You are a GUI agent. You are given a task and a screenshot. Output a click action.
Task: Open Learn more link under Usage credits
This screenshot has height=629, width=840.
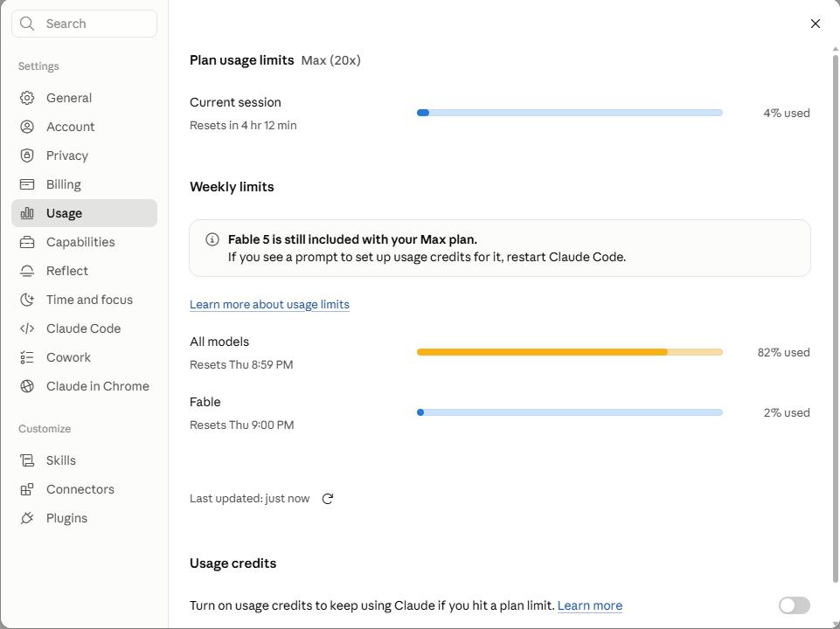(590, 605)
